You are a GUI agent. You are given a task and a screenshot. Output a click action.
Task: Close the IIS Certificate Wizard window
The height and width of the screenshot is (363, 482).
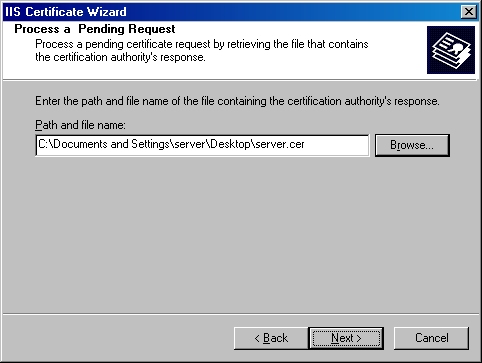(x=468, y=12)
